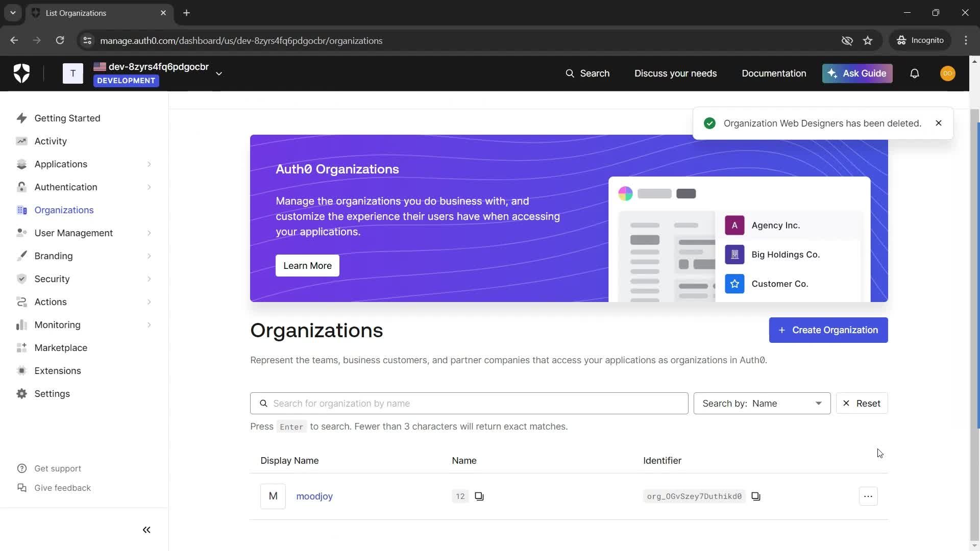
Task: Dismiss the deleted organization notification
Action: (x=938, y=123)
